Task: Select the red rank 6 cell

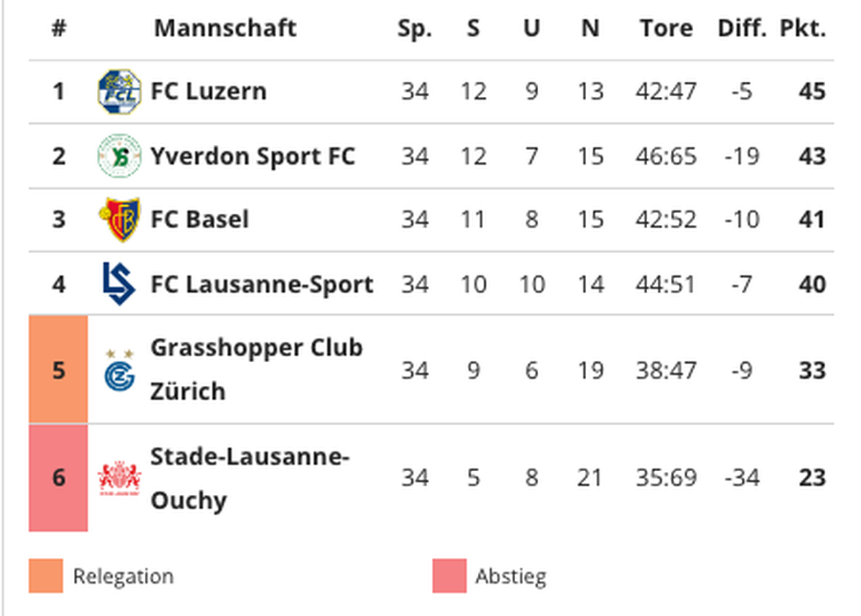Action: click(58, 478)
